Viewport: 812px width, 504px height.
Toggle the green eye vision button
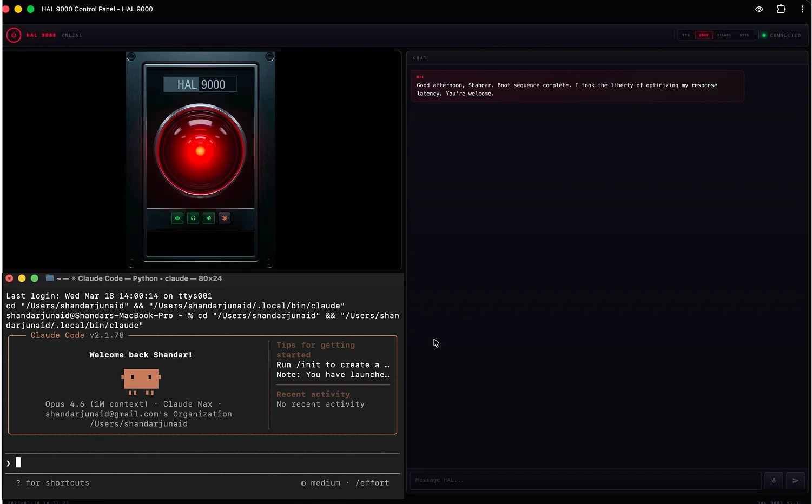tap(177, 218)
